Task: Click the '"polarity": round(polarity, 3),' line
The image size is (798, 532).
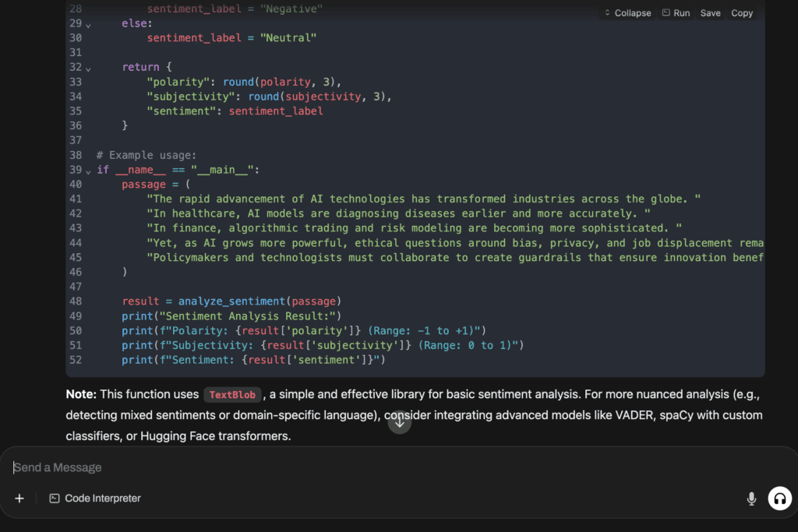Action: [x=244, y=82]
